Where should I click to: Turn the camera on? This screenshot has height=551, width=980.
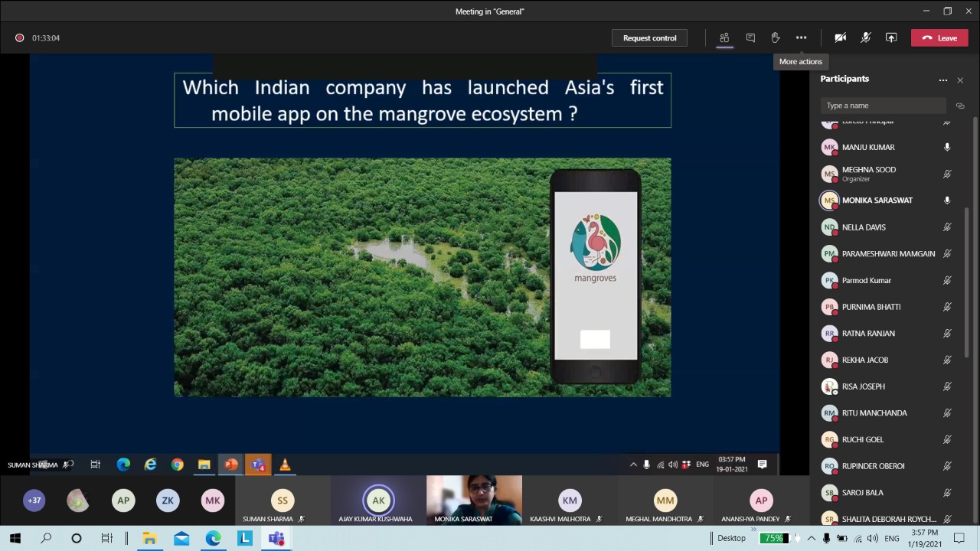point(840,37)
